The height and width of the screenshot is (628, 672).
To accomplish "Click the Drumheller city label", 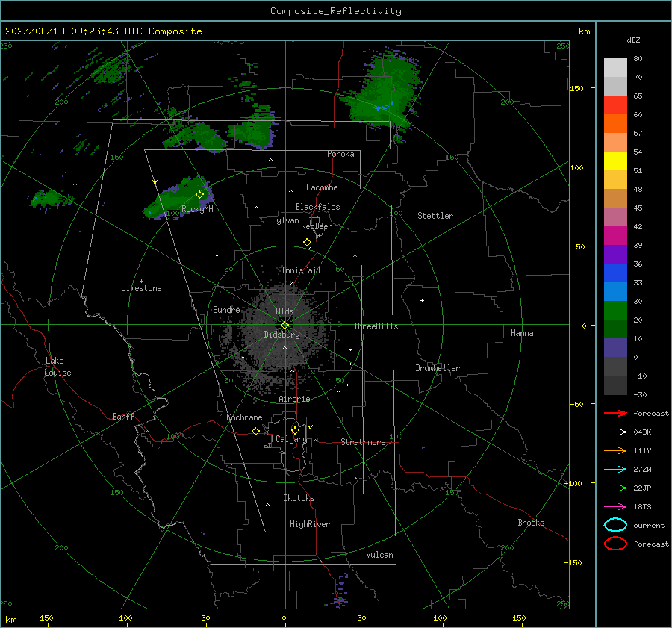I will point(438,368).
